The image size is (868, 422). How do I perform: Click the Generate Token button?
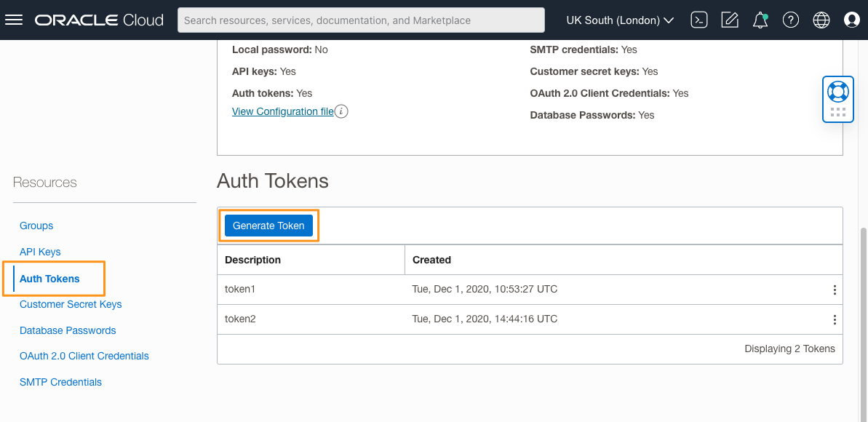pyautogui.click(x=268, y=226)
